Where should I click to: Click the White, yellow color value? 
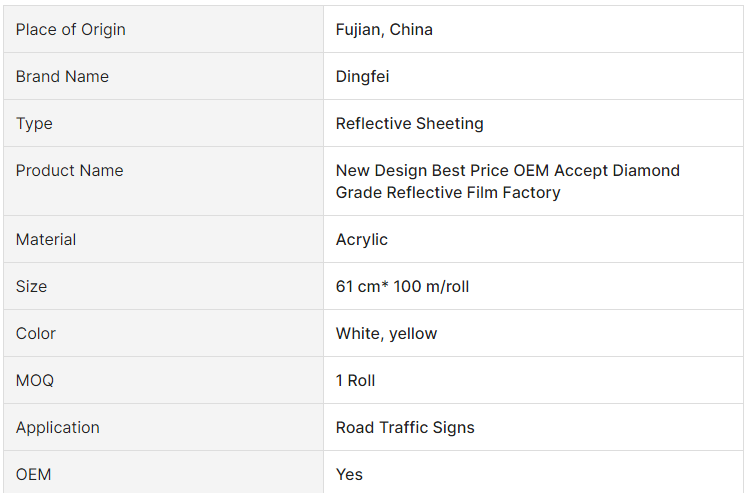[x=386, y=334]
